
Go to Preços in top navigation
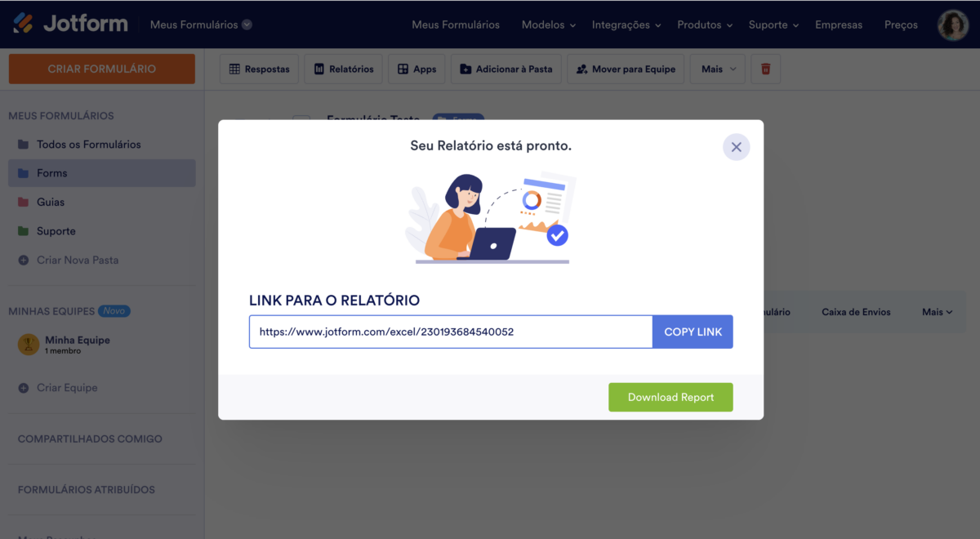901,24
